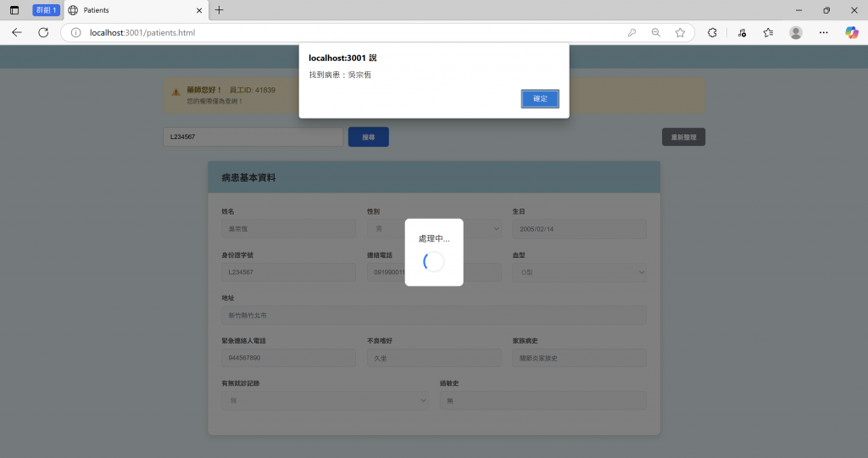Select the Patients tab
Image resolution: width=868 pixels, height=458 pixels.
click(x=136, y=10)
